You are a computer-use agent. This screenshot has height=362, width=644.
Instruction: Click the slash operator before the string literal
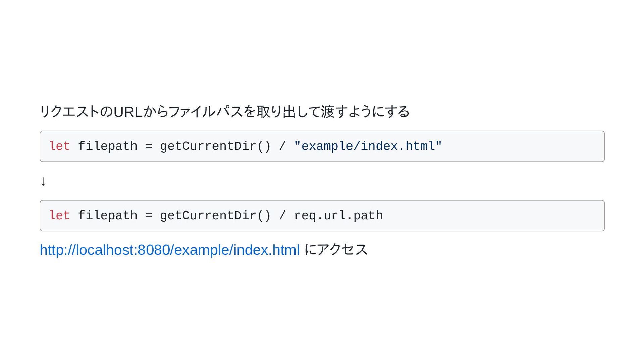[282, 146]
